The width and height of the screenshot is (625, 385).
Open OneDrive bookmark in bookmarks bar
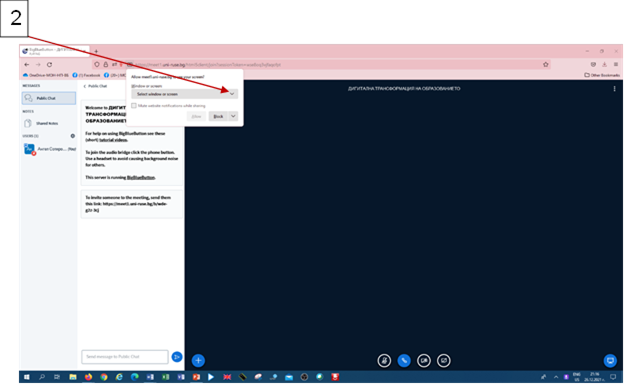point(45,75)
